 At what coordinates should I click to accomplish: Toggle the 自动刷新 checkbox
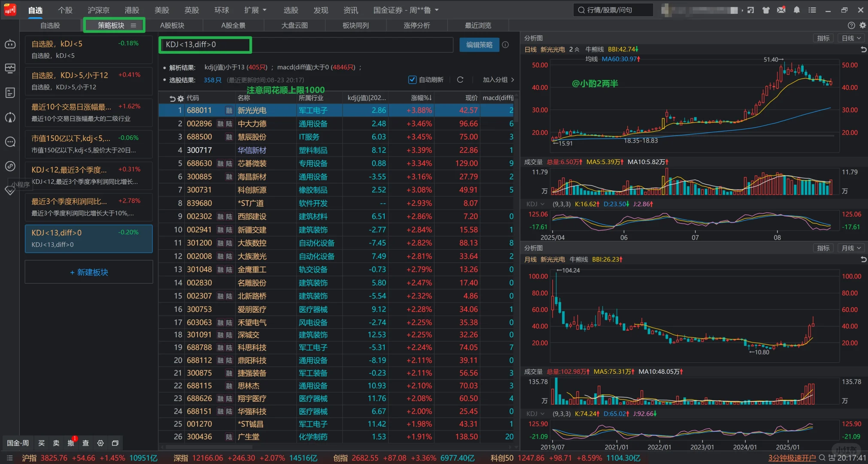coord(412,79)
